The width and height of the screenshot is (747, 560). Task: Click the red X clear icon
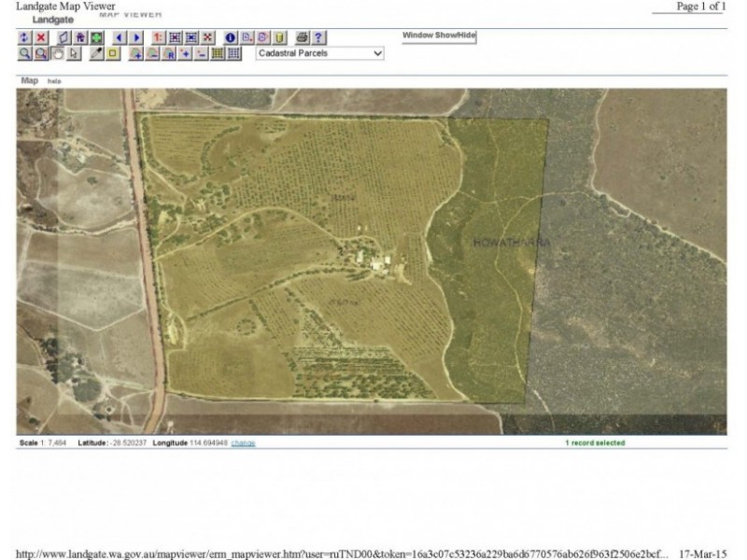tap(41, 37)
